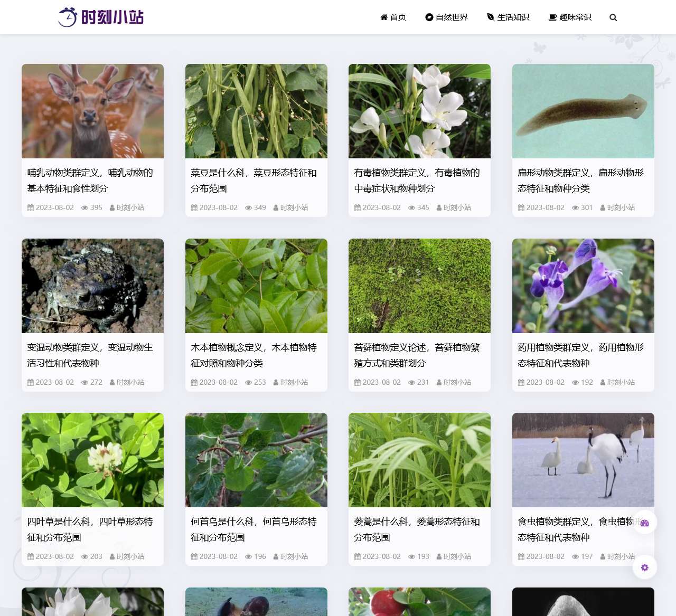Open the article 变温动物类群定义
676x616 pixels.
tap(90, 355)
